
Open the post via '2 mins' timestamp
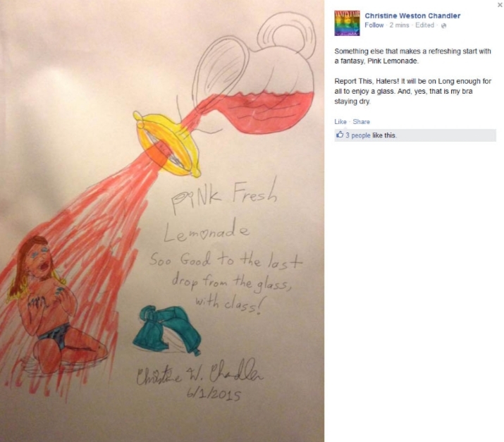point(399,25)
